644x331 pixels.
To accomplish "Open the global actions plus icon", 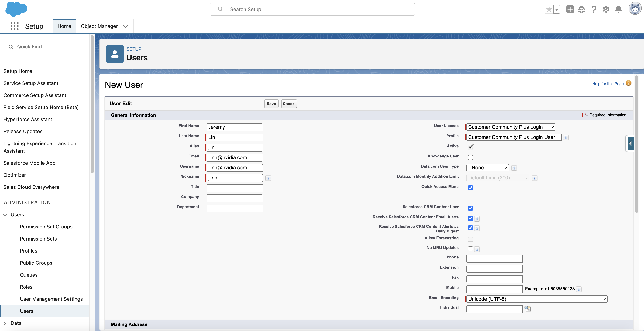I will tap(570, 9).
